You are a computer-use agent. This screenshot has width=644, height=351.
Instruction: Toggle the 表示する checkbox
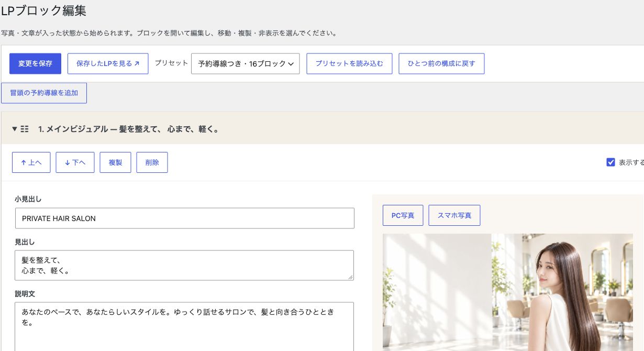coord(610,162)
